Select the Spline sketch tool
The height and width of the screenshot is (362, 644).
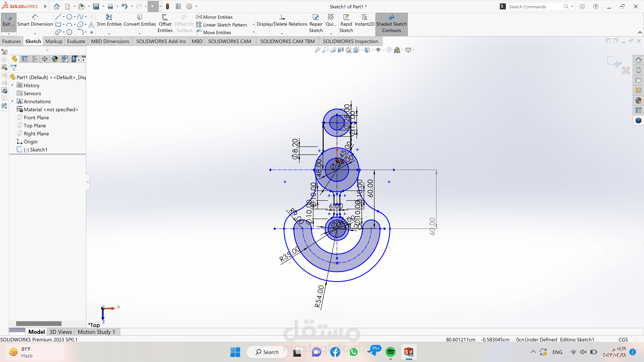[80, 17]
